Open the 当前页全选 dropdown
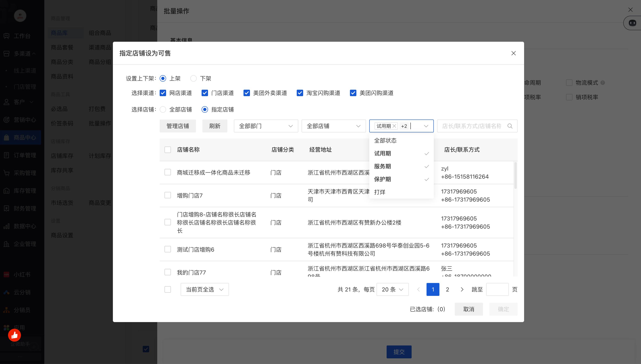Viewport: 641px width, 364px height. tap(205, 289)
